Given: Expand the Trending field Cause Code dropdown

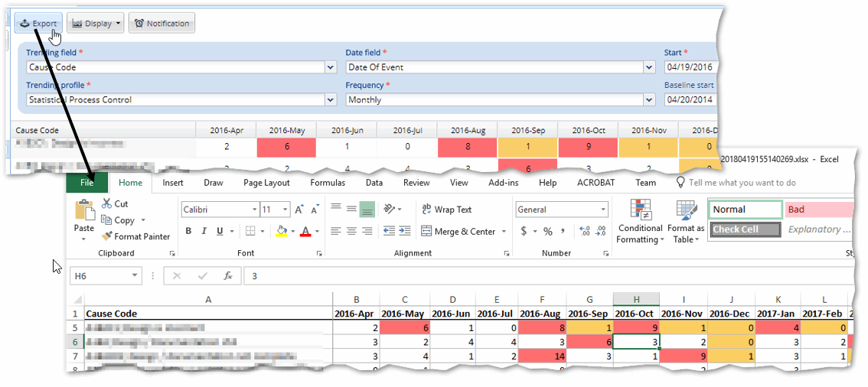Looking at the screenshot, I should point(331,67).
